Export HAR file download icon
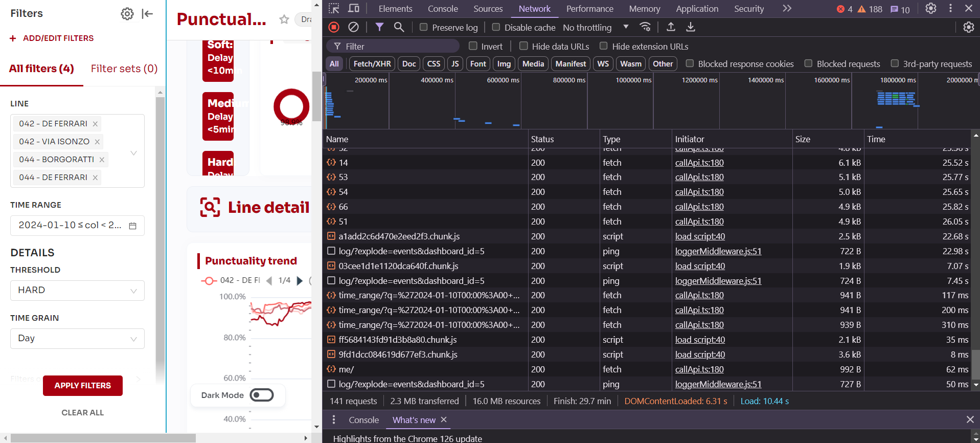 tap(690, 27)
